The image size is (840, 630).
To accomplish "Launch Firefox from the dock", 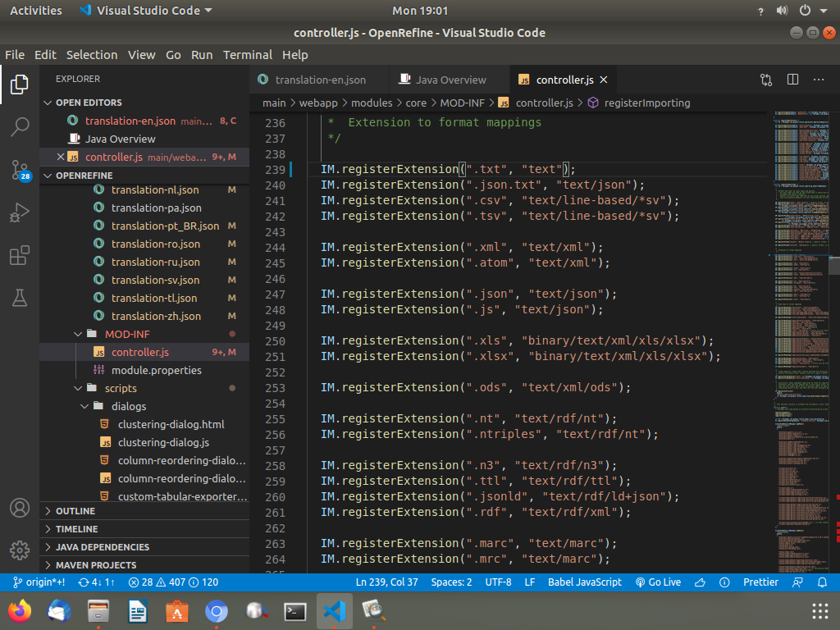I will coord(20,611).
